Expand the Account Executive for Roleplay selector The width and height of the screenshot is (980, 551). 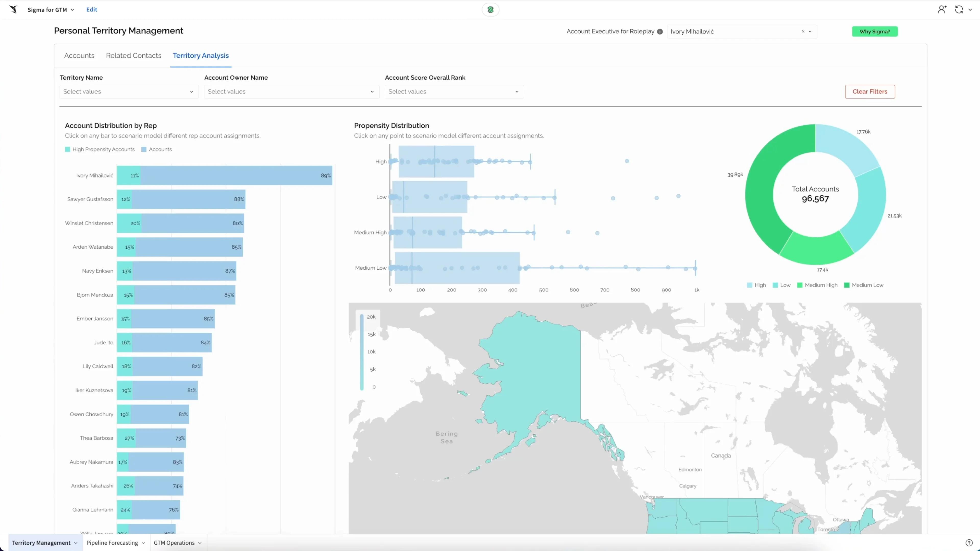tap(810, 32)
